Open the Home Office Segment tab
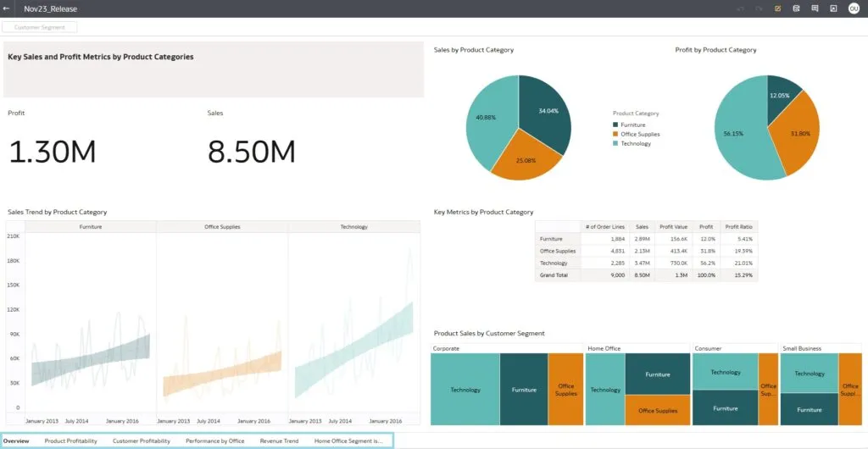This screenshot has height=449, width=868. pyautogui.click(x=348, y=441)
